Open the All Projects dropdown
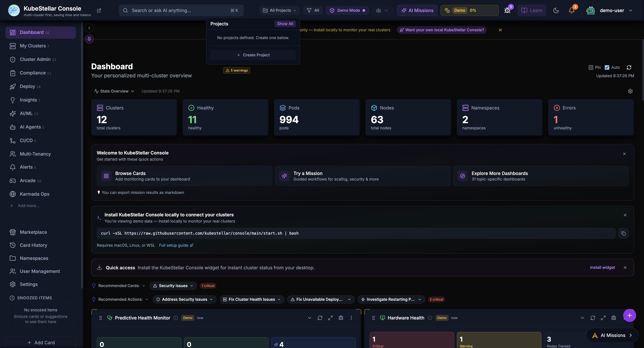The image size is (644, 348). (279, 10)
